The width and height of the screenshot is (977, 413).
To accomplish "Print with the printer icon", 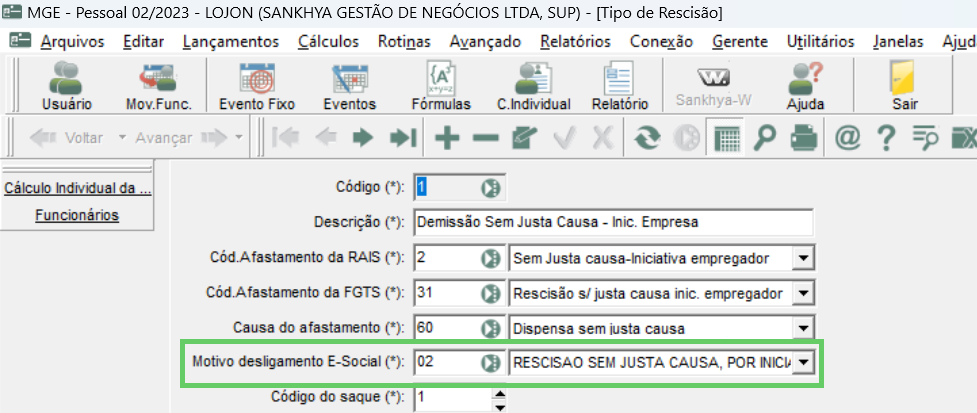I will 804,138.
